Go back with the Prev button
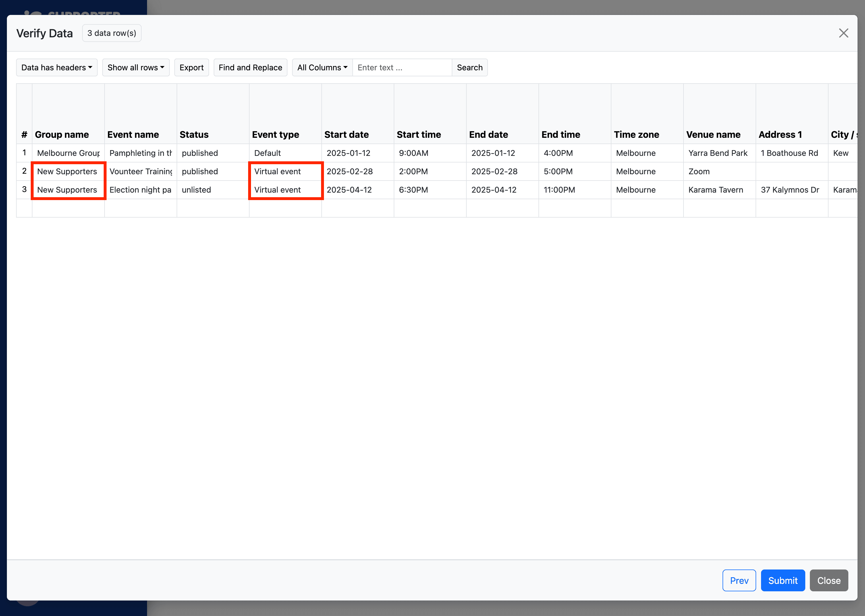Viewport: 865px width, 616px height. (739, 580)
